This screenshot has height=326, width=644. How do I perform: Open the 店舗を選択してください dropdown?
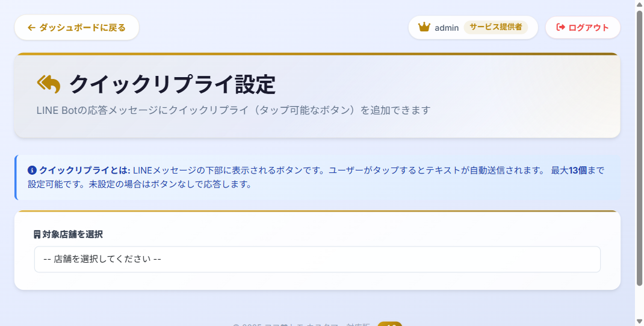(317, 259)
